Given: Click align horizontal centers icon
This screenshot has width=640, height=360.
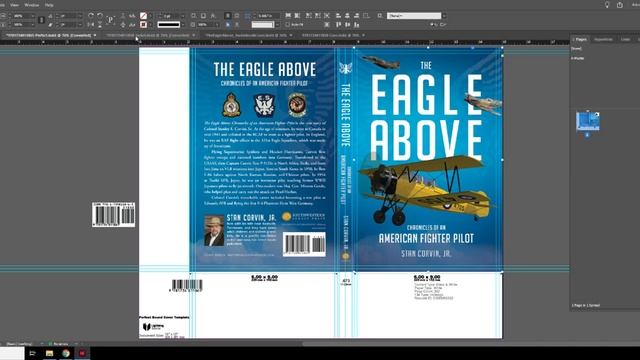Looking at the screenshot, I should point(347,16).
